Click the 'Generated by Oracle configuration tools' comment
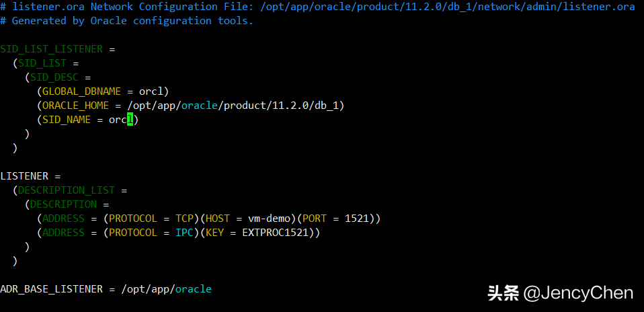The image size is (644, 312). pos(132,21)
